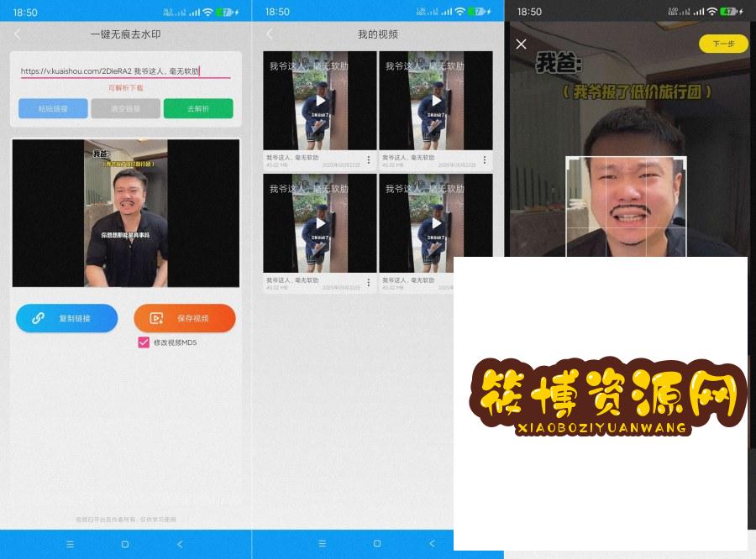The height and width of the screenshot is (559, 756).
Task: Click inside the face crop selection box
Action: pos(626,206)
